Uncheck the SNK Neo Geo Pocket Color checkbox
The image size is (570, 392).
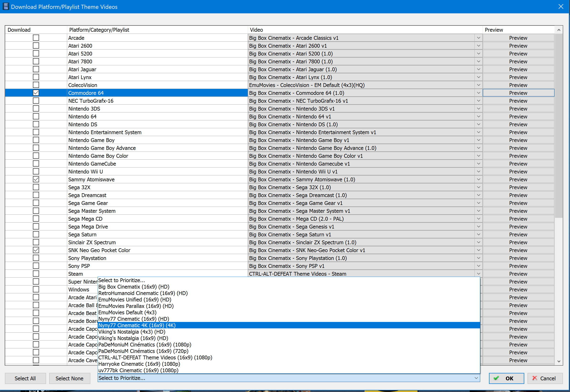(x=36, y=250)
